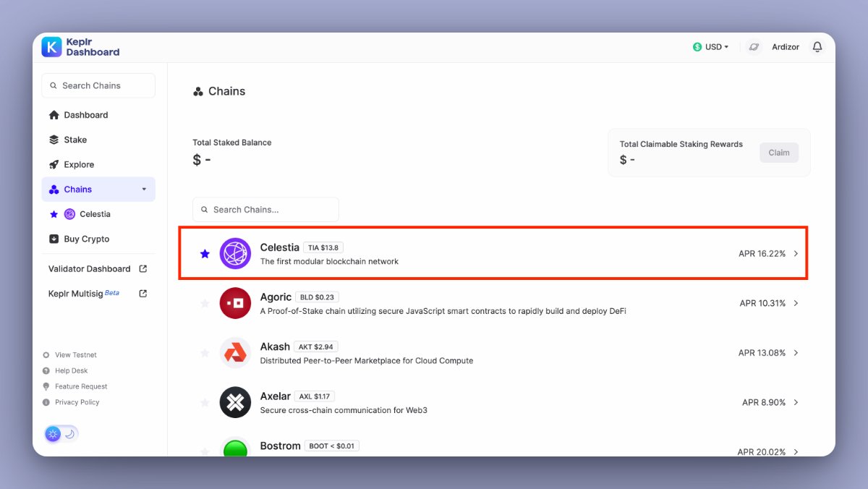The width and height of the screenshot is (868, 489).
Task: Click the Dashboard home icon in sidebar
Action: (x=54, y=115)
